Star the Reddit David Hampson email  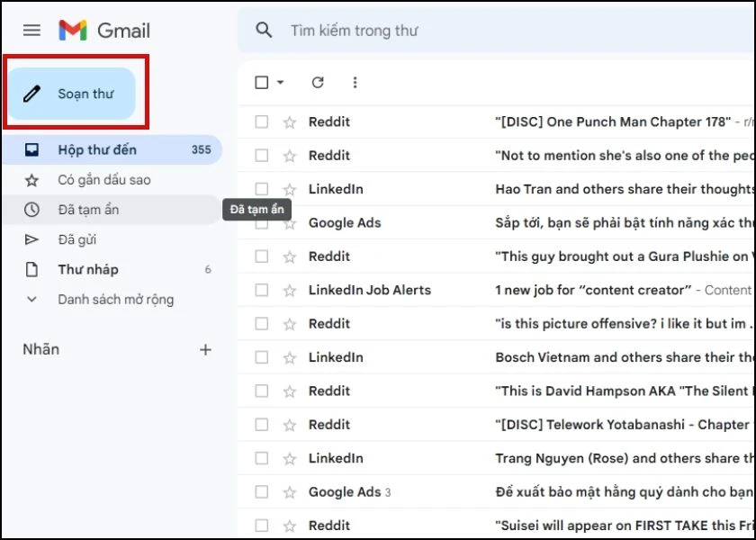click(289, 391)
